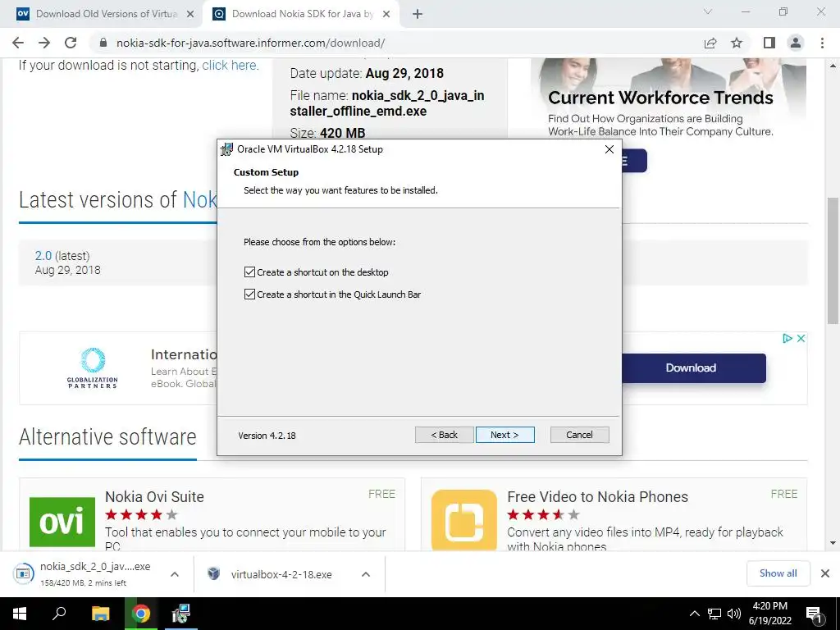Viewport: 840px width, 630px height.
Task: Uncheck Create a shortcut on the desktop
Action: coord(249,272)
